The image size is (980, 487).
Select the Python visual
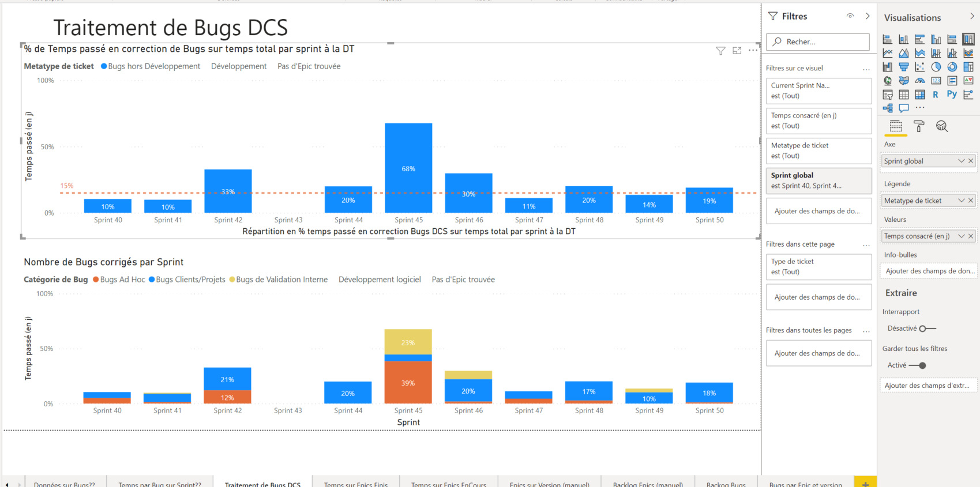(x=952, y=95)
